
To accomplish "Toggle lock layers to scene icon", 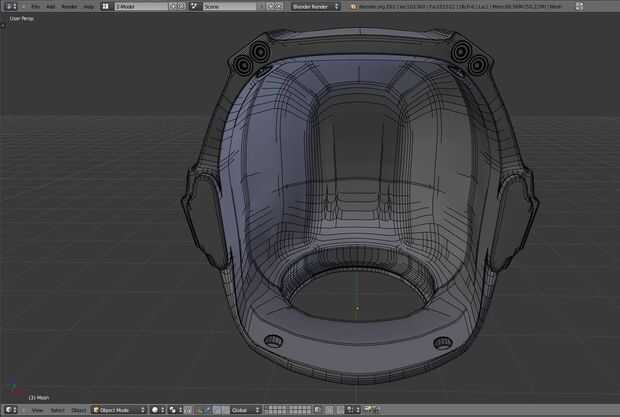I will point(318,410).
